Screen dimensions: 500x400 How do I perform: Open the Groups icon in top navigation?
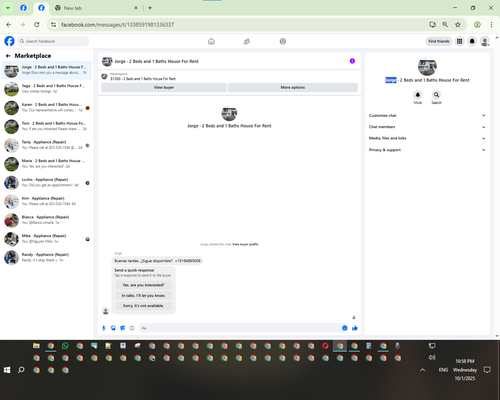(283, 41)
